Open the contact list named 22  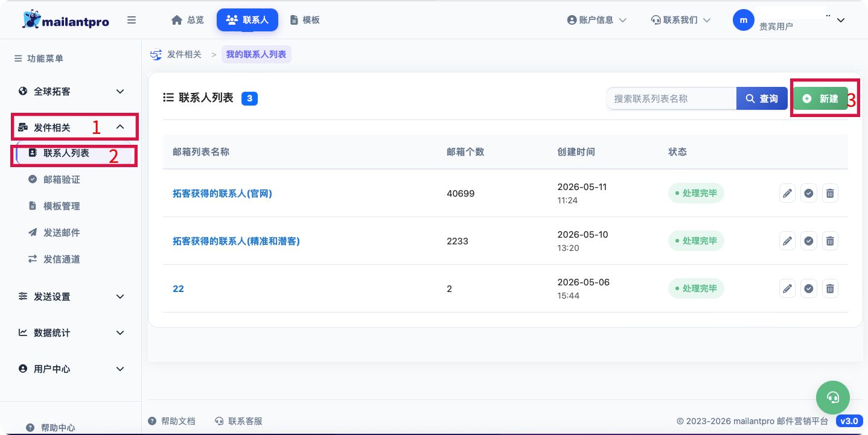click(x=178, y=289)
